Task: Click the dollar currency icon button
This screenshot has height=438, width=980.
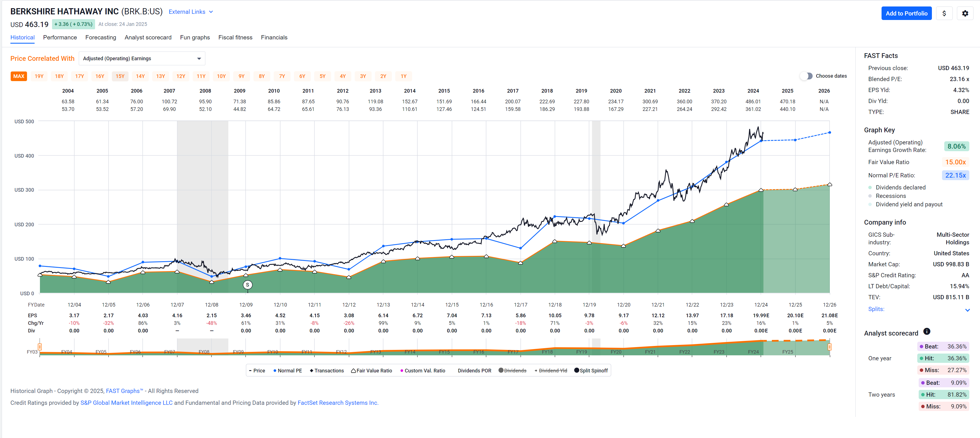Action: [944, 13]
